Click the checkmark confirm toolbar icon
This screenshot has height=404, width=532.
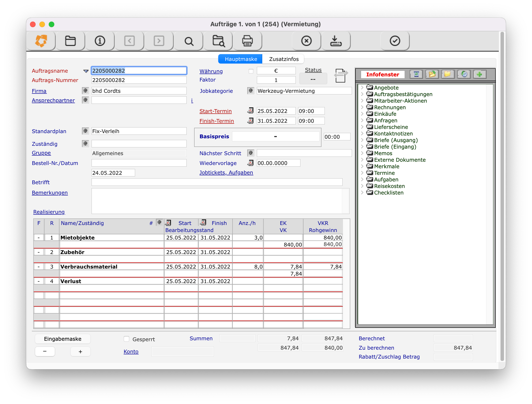click(x=395, y=41)
